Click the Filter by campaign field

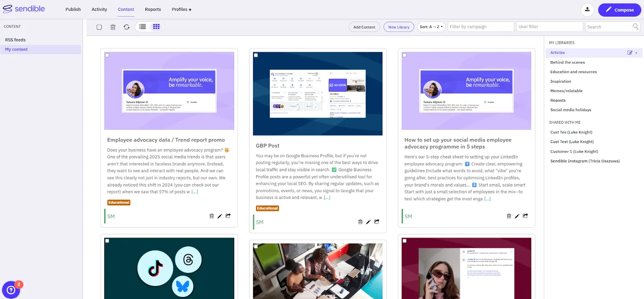(x=481, y=27)
